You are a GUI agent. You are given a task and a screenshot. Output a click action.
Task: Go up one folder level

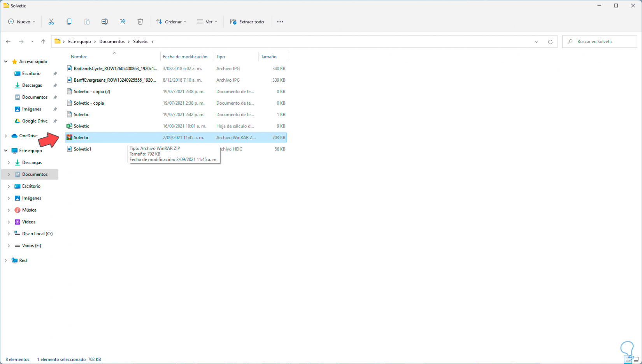click(x=43, y=42)
